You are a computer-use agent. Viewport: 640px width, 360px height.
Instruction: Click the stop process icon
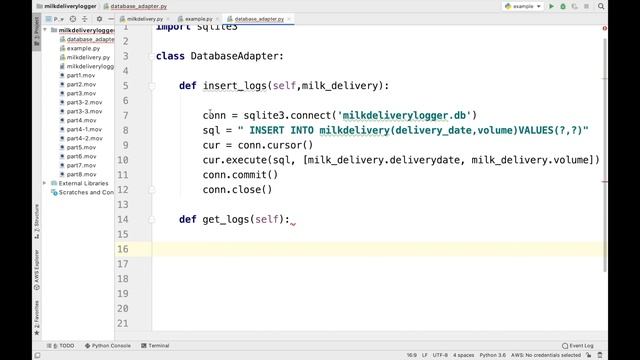(x=587, y=7)
